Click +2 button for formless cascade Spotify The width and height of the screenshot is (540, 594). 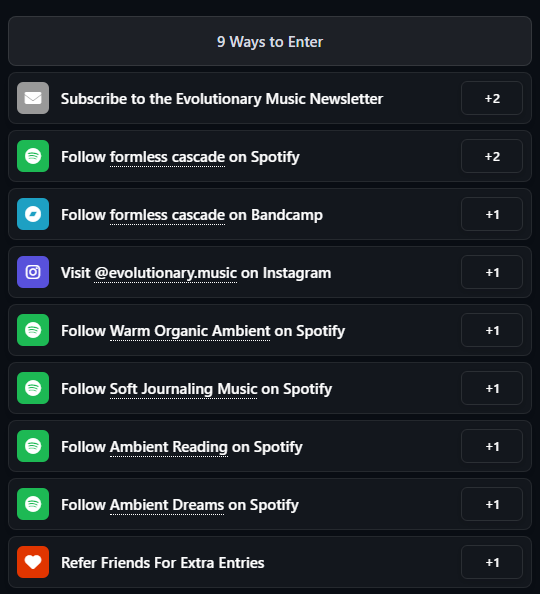tap(492, 156)
